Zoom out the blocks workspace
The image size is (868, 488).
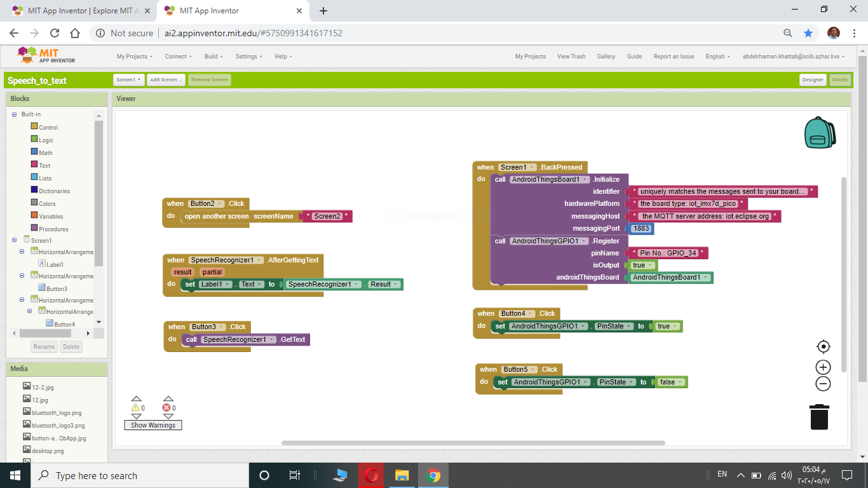pyautogui.click(x=824, y=383)
